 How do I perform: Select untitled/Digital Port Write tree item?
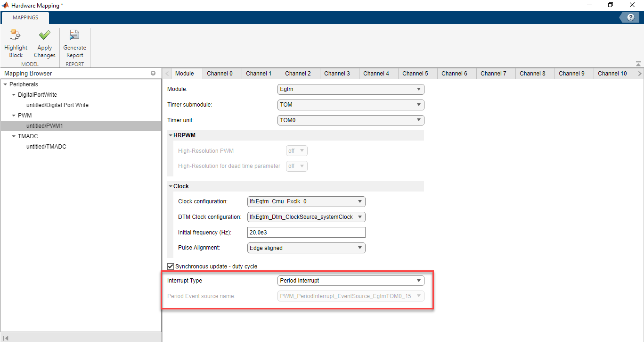coord(57,105)
